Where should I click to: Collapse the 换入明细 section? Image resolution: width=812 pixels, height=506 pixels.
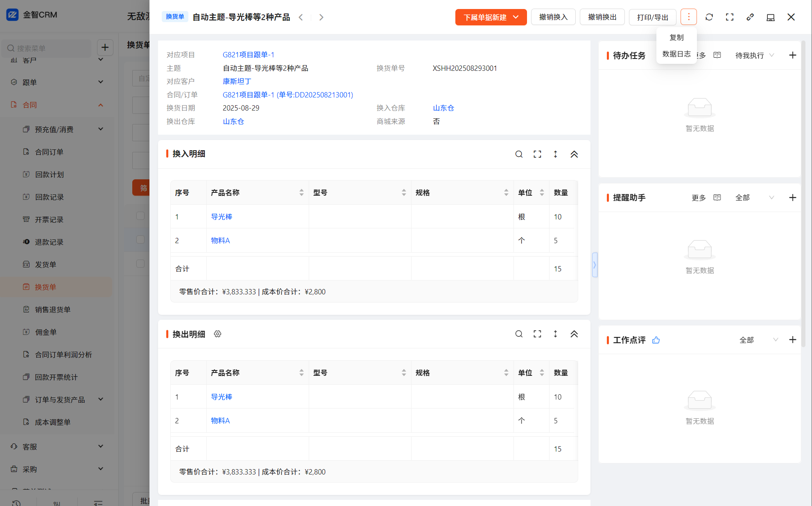point(574,154)
